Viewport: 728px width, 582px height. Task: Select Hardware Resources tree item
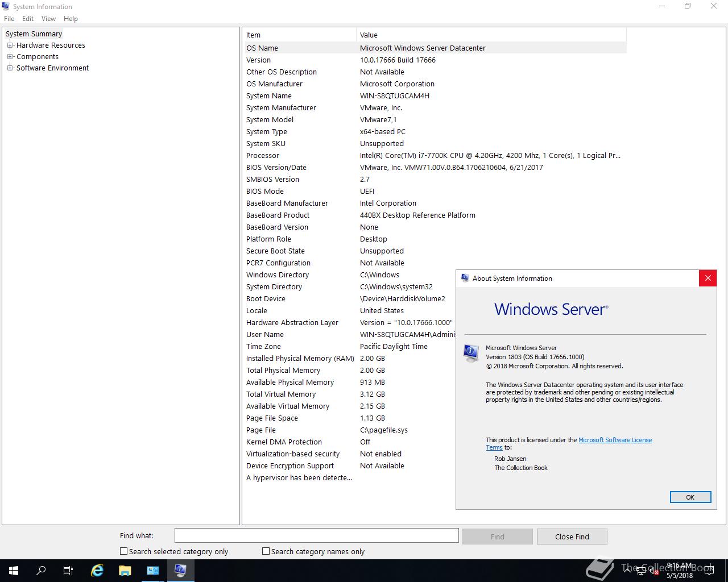coord(51,45)
